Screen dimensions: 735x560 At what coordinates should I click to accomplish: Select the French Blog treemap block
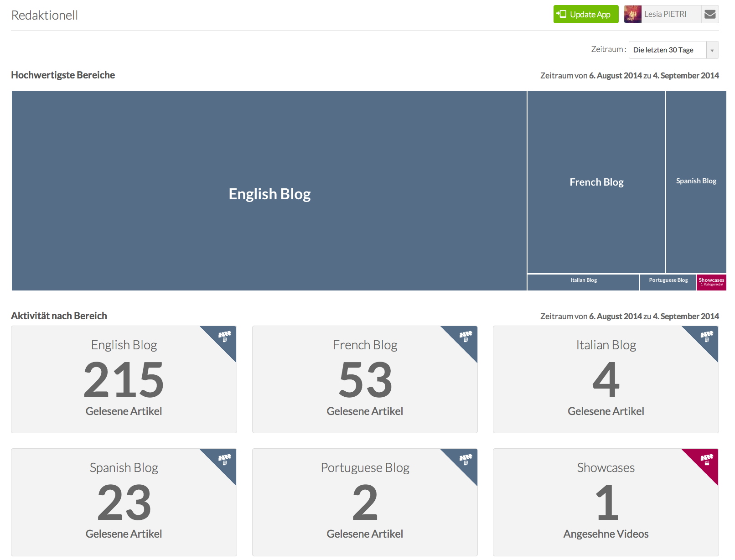596,182
